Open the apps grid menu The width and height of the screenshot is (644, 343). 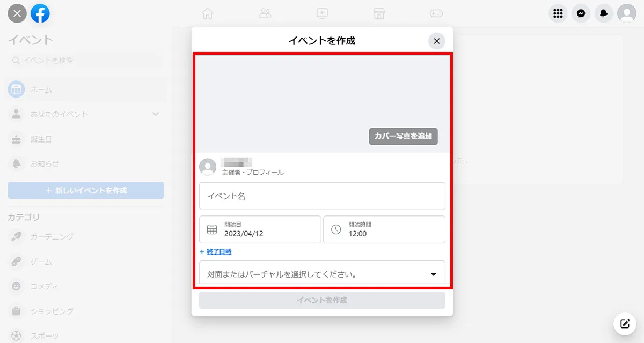[x=558, y=13]
